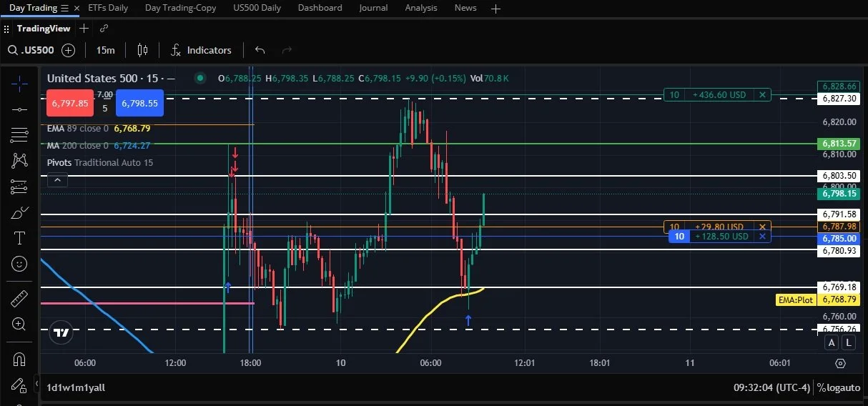
Task: Click the blue buy price 6,798.55
Action: tap(139, 103)
